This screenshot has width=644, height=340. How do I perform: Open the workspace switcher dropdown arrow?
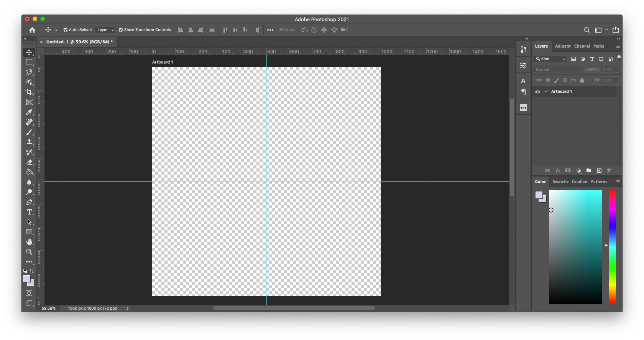(x=606, y=30)
